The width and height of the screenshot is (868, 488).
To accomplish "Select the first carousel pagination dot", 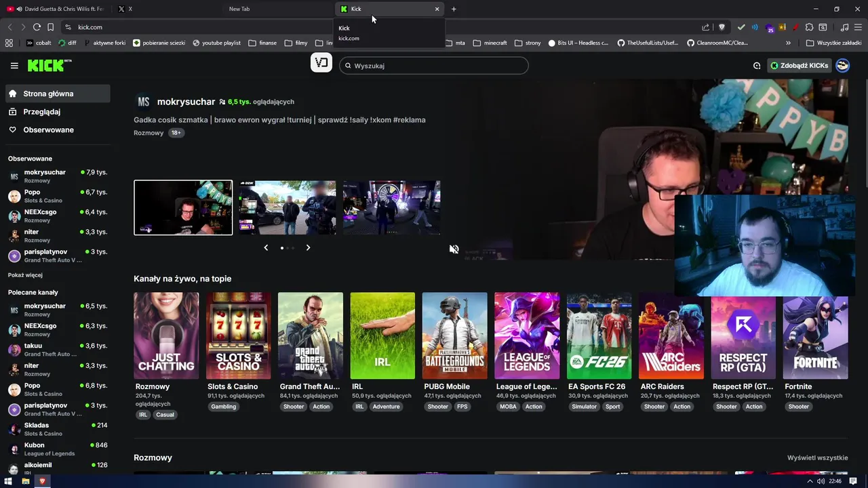I will coord(282,248).
